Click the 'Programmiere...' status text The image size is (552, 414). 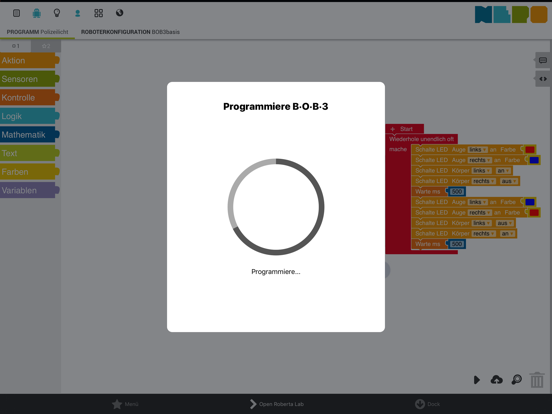(276, 272)
